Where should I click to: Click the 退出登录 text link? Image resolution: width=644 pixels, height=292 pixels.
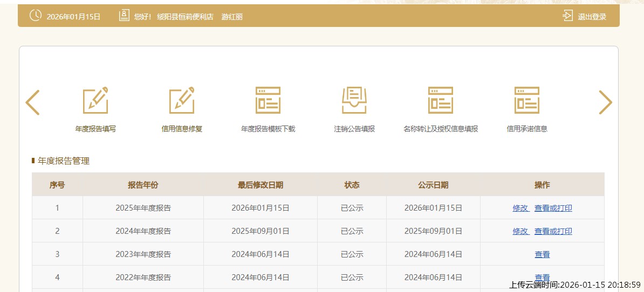[592, 17]
